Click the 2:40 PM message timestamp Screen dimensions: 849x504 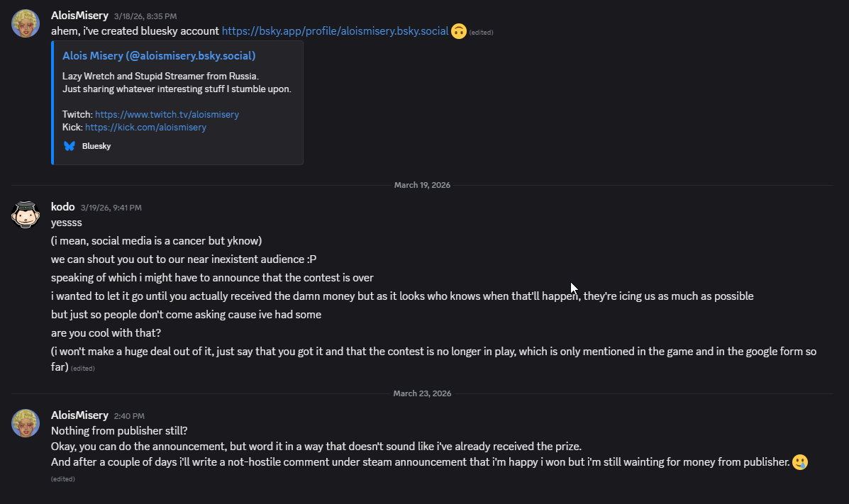coord(129,416)
